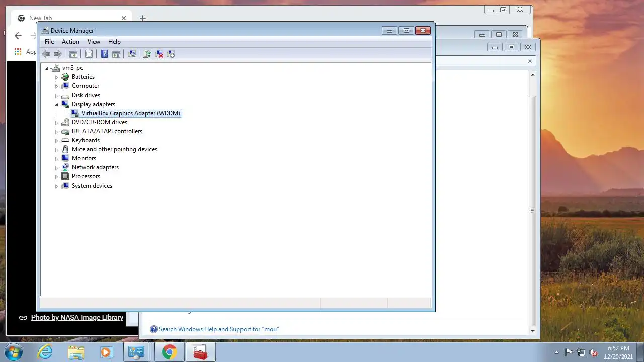The image size is (644, 362).
Task: Expand the Keyboards node
Action: (x=56, y=141)
